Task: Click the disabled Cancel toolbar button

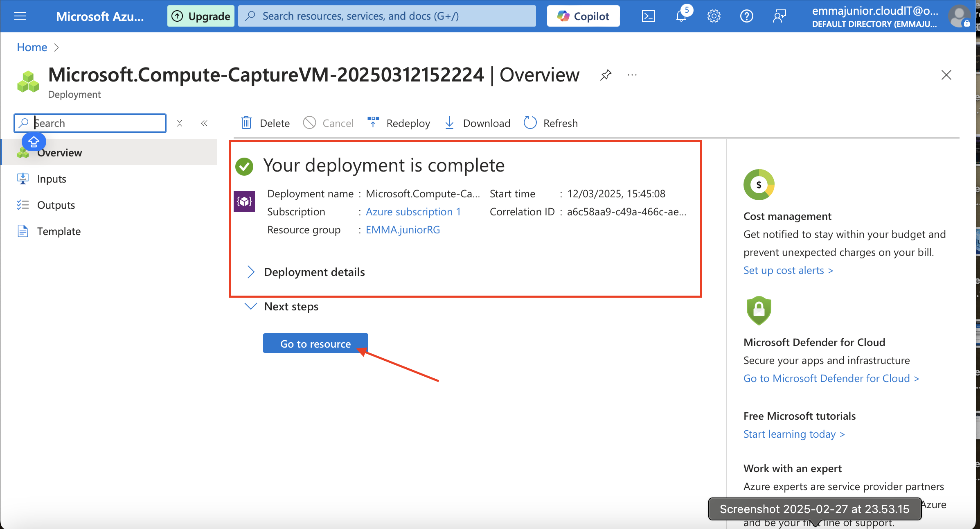Action: [x=328, y=123]
